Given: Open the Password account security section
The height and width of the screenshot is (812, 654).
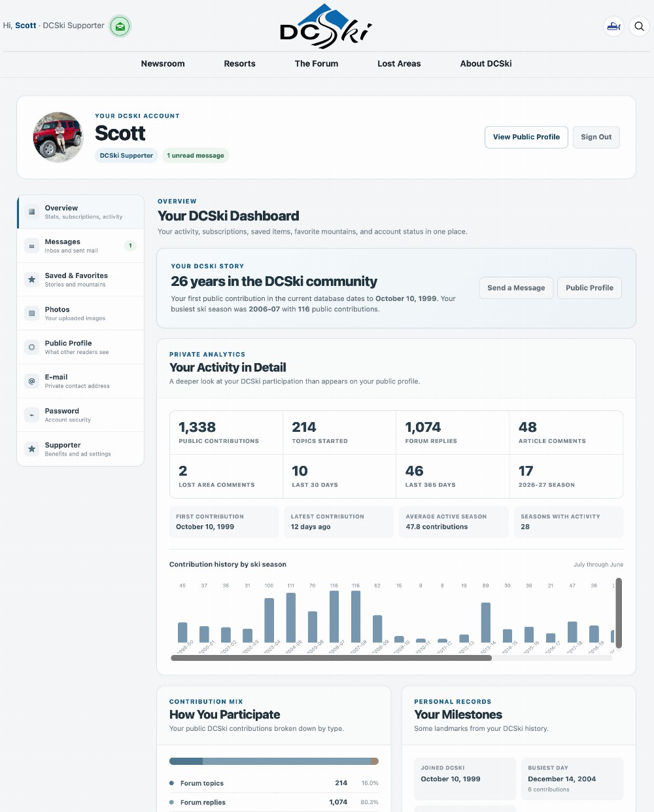Looking at the screenshot, I should pyautogui.click(x=80, y=415).
